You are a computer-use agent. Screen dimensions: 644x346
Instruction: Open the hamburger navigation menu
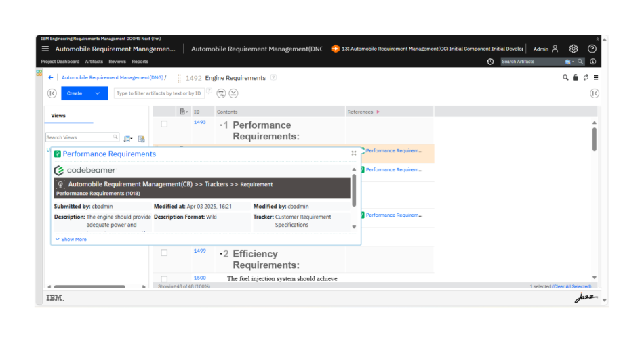(x=45, y=49)
